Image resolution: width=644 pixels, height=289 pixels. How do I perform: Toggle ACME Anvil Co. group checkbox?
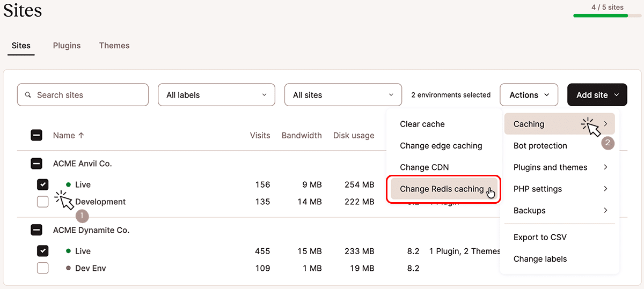[36, 164]
